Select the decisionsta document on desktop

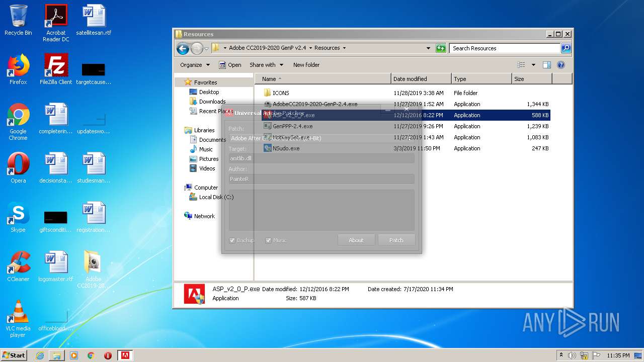[56, 168]
